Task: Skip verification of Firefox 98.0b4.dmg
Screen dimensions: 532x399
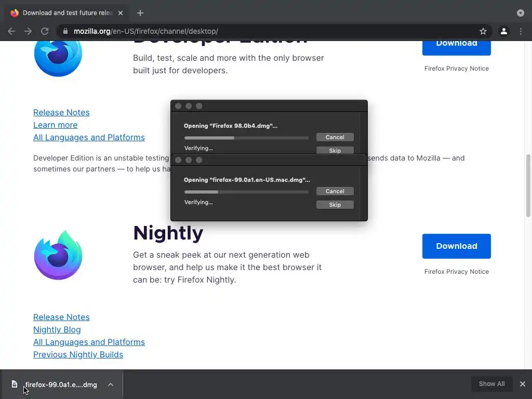Action: pyautogui.click(x=335, y=150)
